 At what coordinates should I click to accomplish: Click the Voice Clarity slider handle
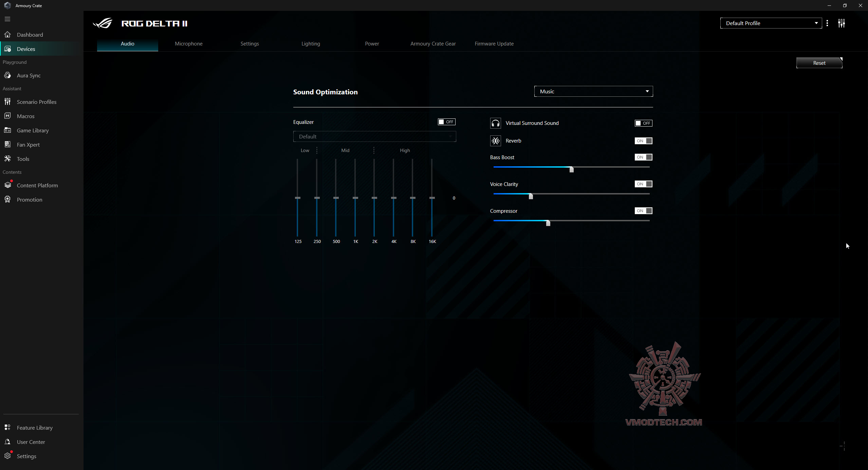[x=531, y=196]
